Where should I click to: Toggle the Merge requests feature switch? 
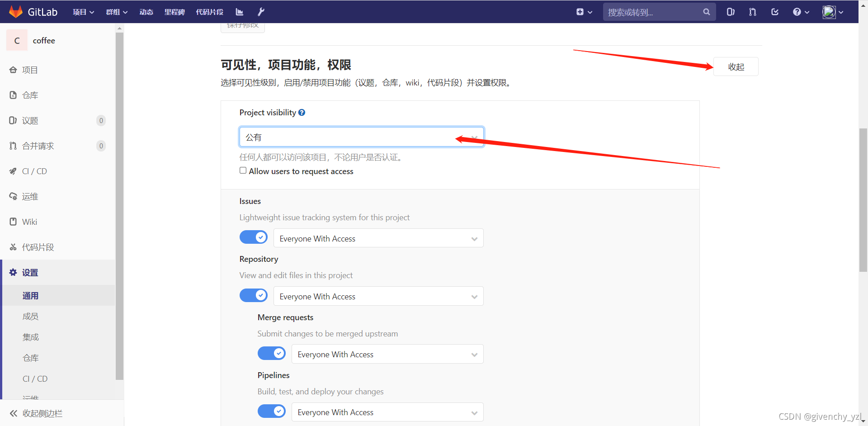click(272, 353)
